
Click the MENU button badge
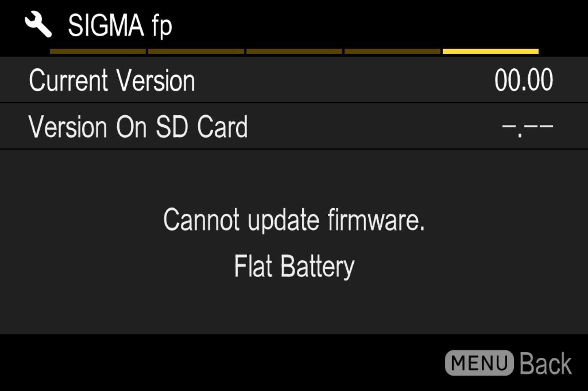pos(480,363)
